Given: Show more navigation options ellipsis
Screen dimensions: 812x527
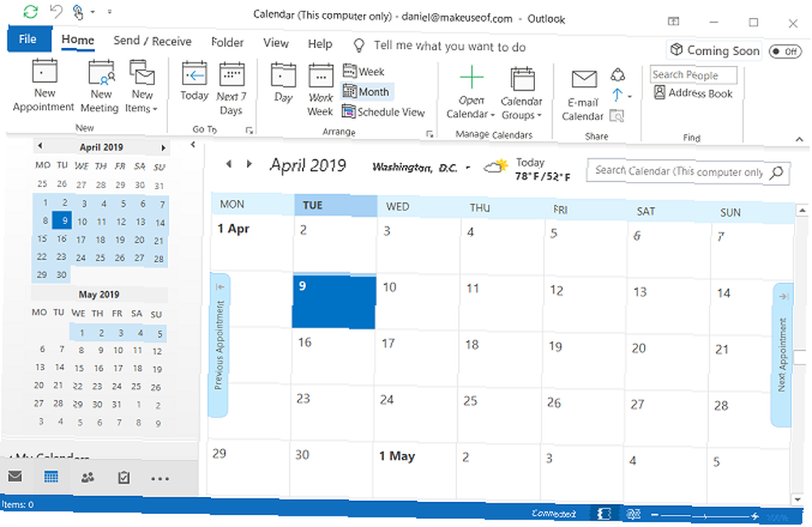Looking at the screenshot, I should pyautogui.click(x=160, y=479).
